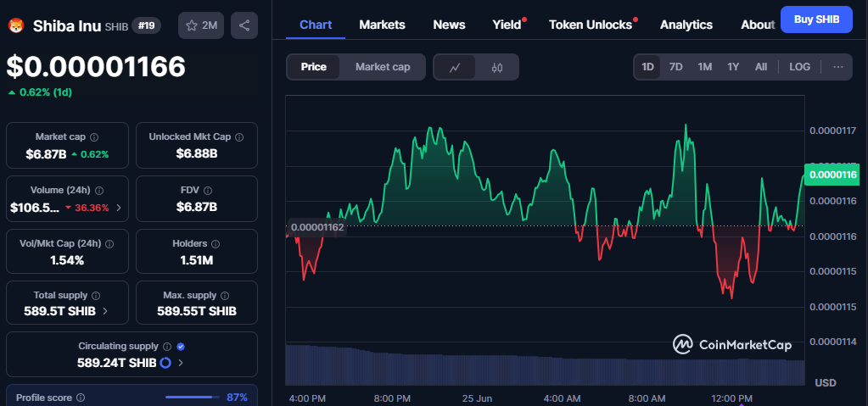Click info icon next to Holders
This screenshot has width=868, height=406.
216,243
